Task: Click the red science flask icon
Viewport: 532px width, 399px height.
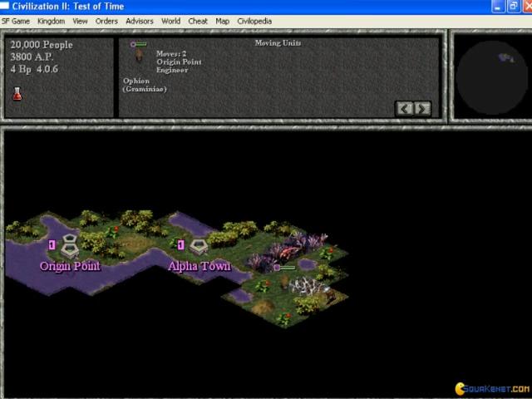Action: click(x=17, y=94)
